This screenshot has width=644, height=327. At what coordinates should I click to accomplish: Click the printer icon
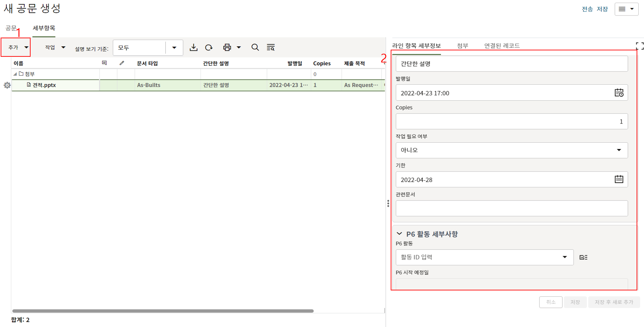(227, 47)
